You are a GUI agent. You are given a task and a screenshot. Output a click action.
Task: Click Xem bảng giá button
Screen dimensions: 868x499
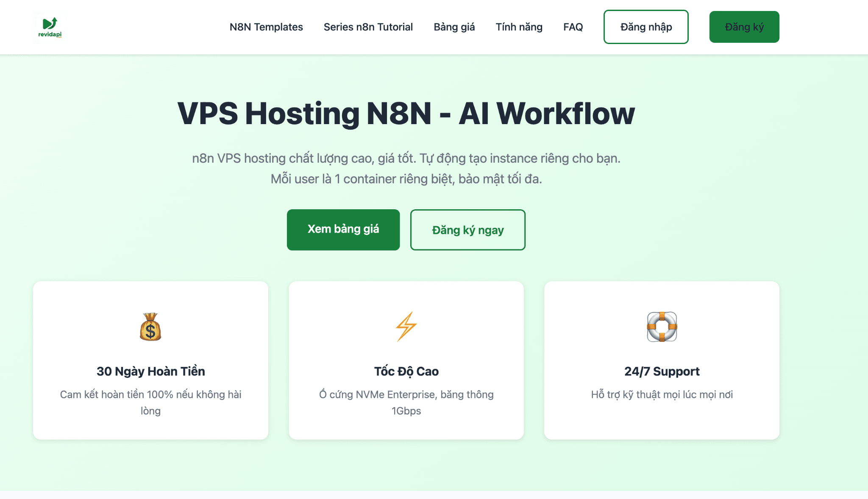coord(343,230)
